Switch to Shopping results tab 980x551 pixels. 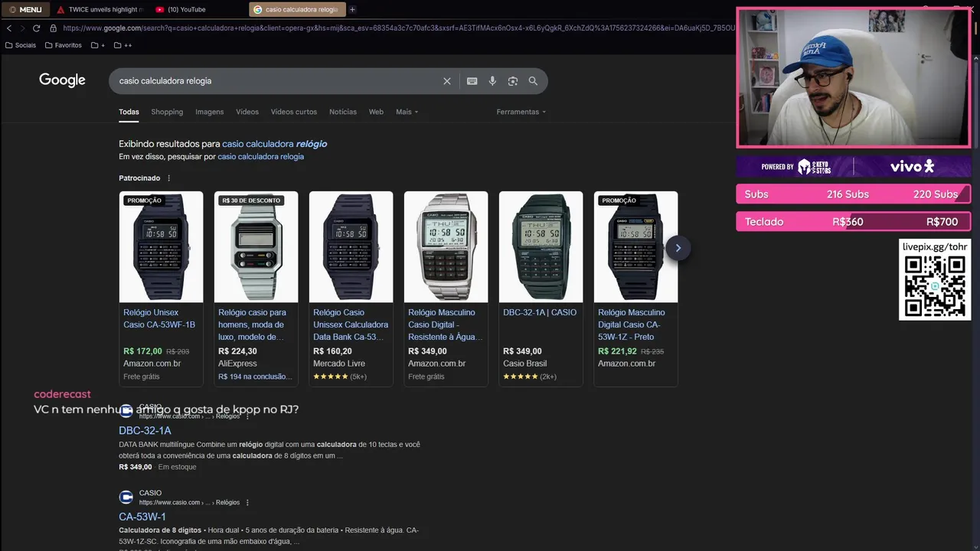167,112
